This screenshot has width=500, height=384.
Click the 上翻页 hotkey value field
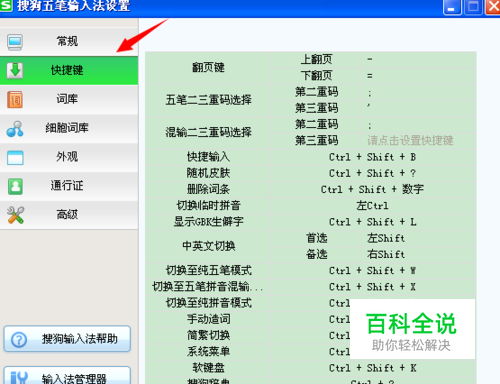click(418, 60)
